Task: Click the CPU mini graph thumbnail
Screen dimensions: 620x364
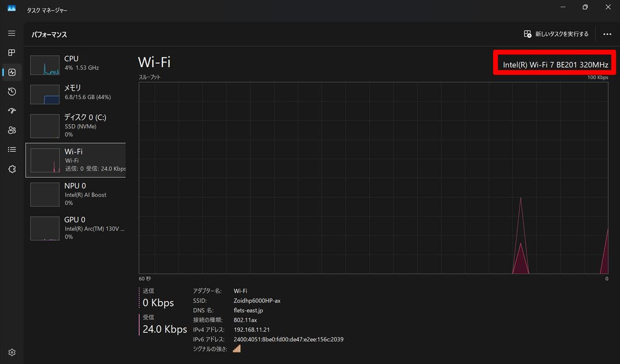Action: [45, 65]
